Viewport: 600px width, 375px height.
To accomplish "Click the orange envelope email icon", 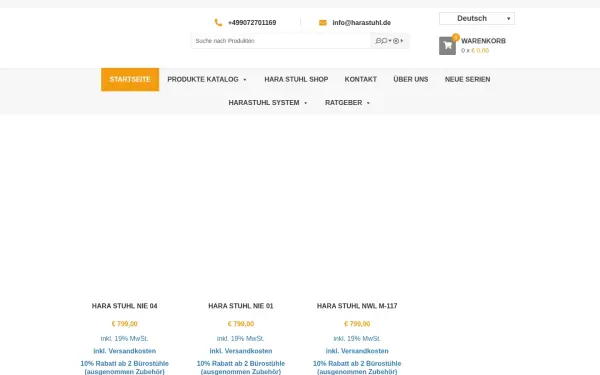I will [323, 23].
